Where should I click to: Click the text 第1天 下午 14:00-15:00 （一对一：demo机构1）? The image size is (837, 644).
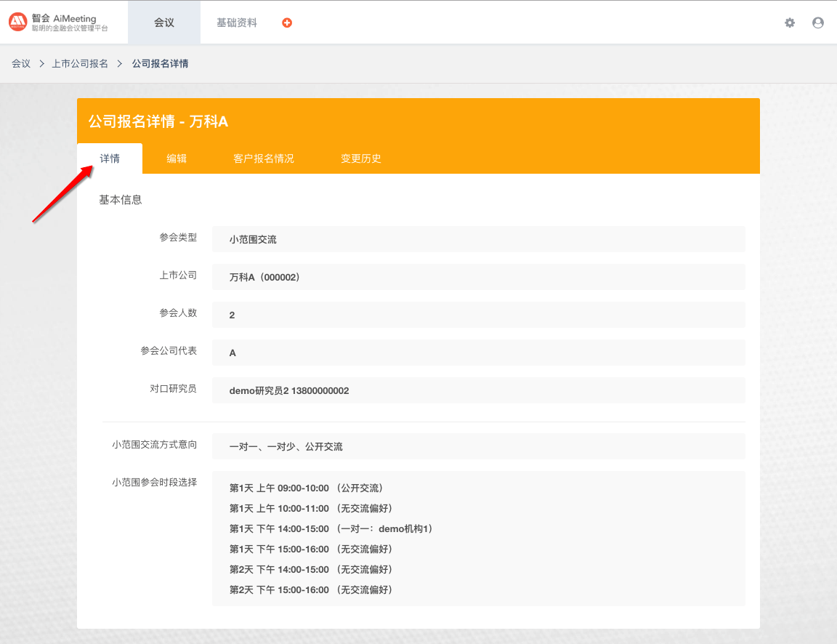[331, 528]
